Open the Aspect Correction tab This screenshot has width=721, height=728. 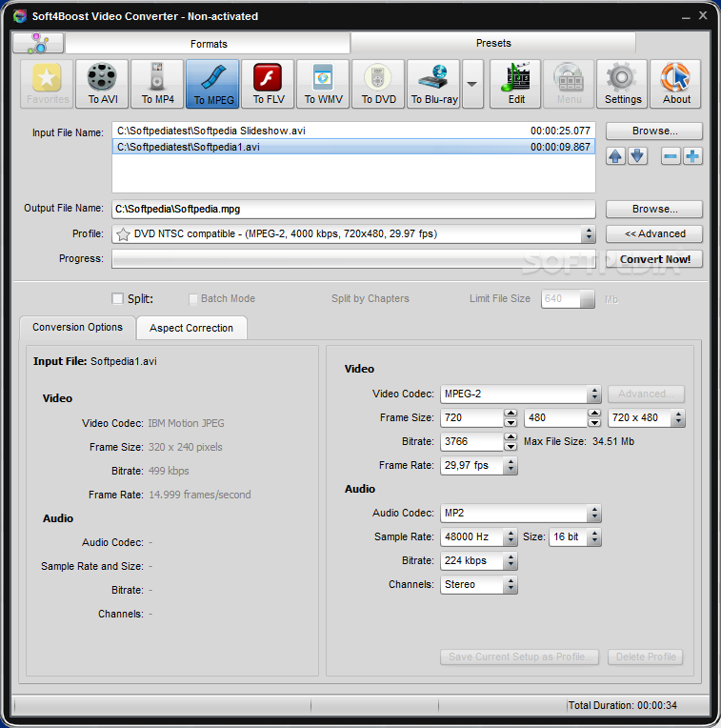pyautogui.click(x=191, y=328)
